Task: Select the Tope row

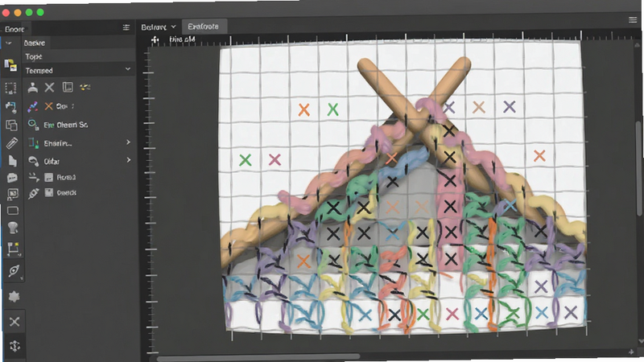Action: pyautogui.click(x=78, y=56)
